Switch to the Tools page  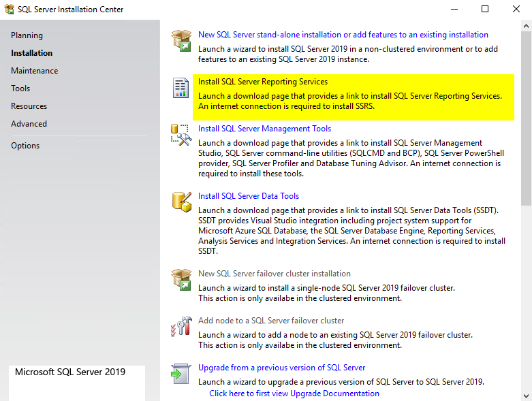pyautogui.click(x=20, y=89)
